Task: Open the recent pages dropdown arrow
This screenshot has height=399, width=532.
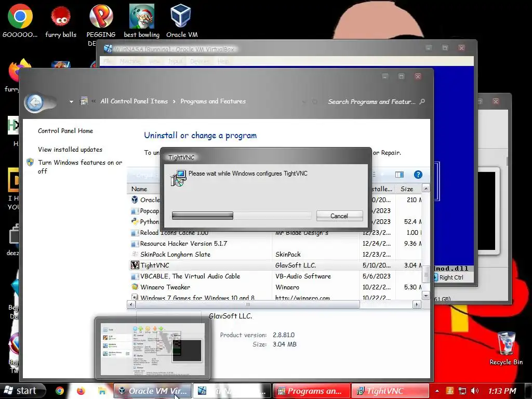Action: (x=71, y=101)
